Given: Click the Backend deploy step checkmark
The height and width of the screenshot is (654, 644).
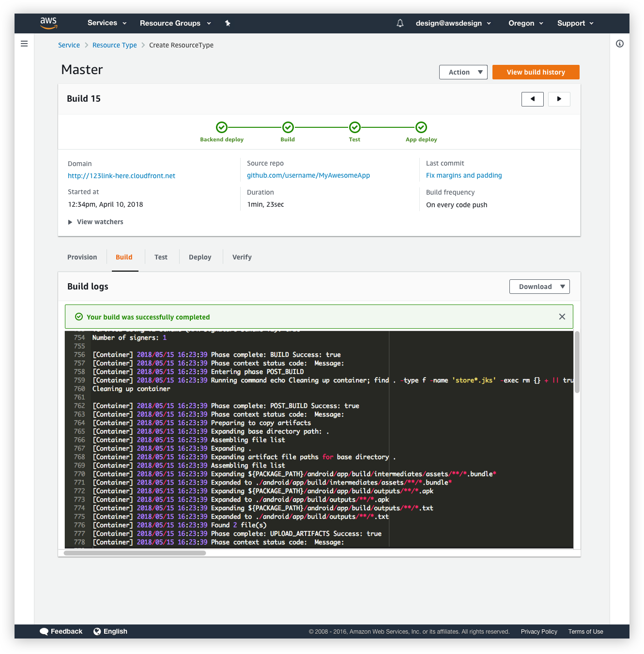Looking at the screenshot, I should (222, 127).
